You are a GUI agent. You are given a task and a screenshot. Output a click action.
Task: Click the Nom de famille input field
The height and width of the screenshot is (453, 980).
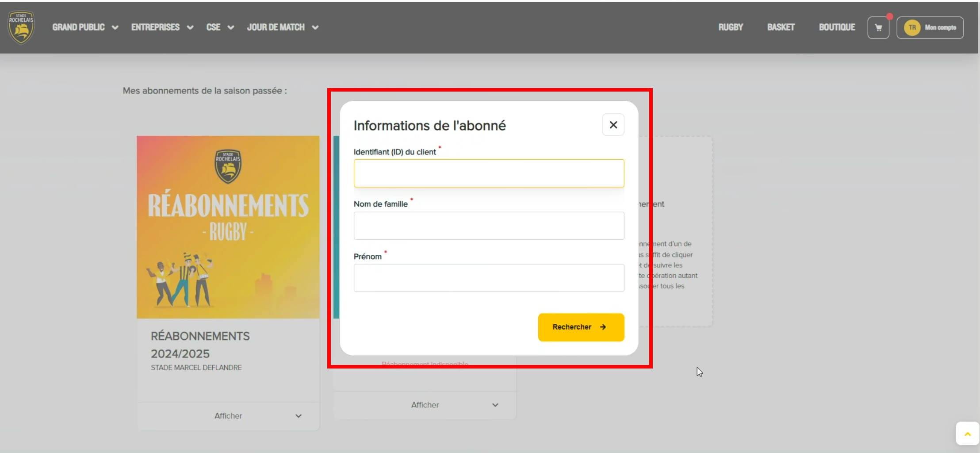click(489, 226)
